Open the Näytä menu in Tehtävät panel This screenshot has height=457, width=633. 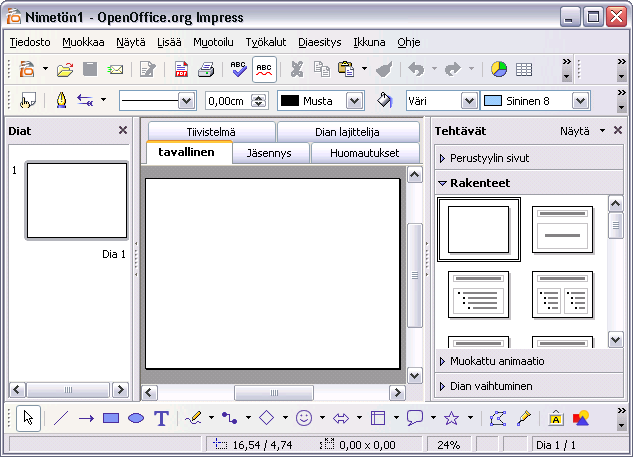pos(583,131)
